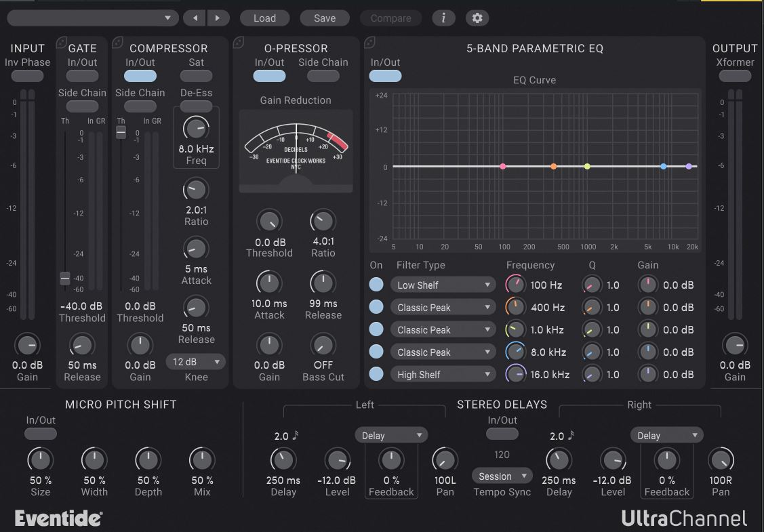Screen dimensions: 764x532
Task: Open the 1.0 kHz Classic Peak filter type dropdown
Action: pos(443,330)
